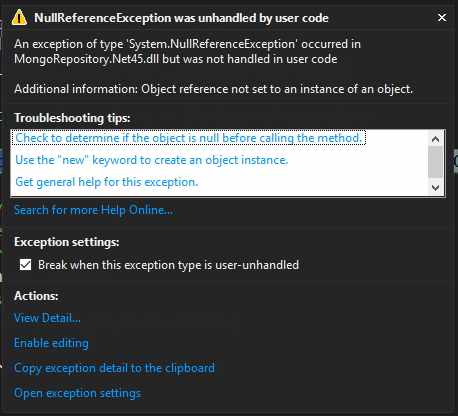Click the yellow warning triangle icon
This screenshot has width=458, height=416.
(x=19, y=18)
